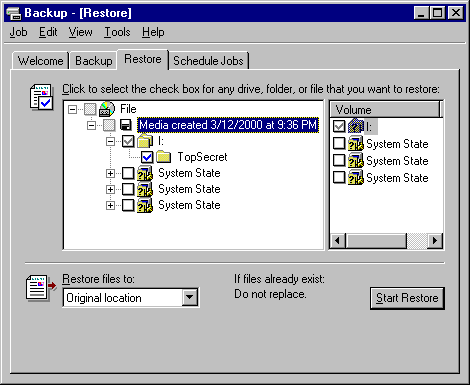Select first System State label in tree
470x385 pixels.
(189, 173)
